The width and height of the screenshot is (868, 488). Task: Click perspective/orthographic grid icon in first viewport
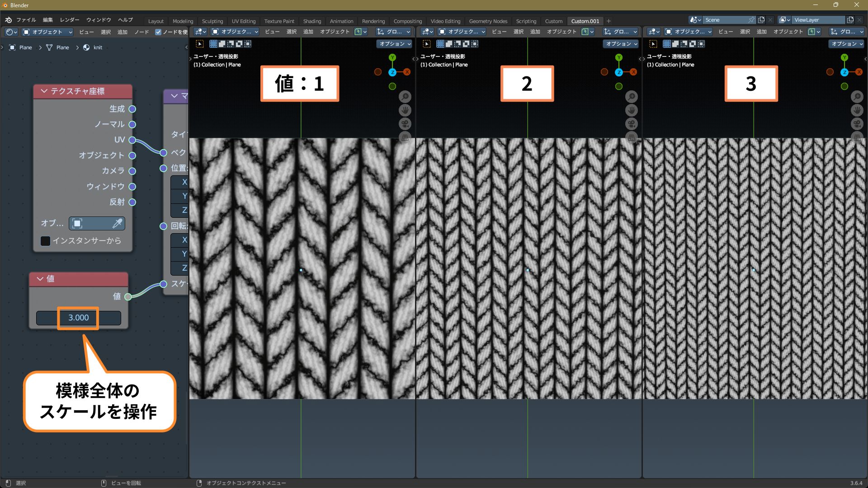click(x=405, y=137)
